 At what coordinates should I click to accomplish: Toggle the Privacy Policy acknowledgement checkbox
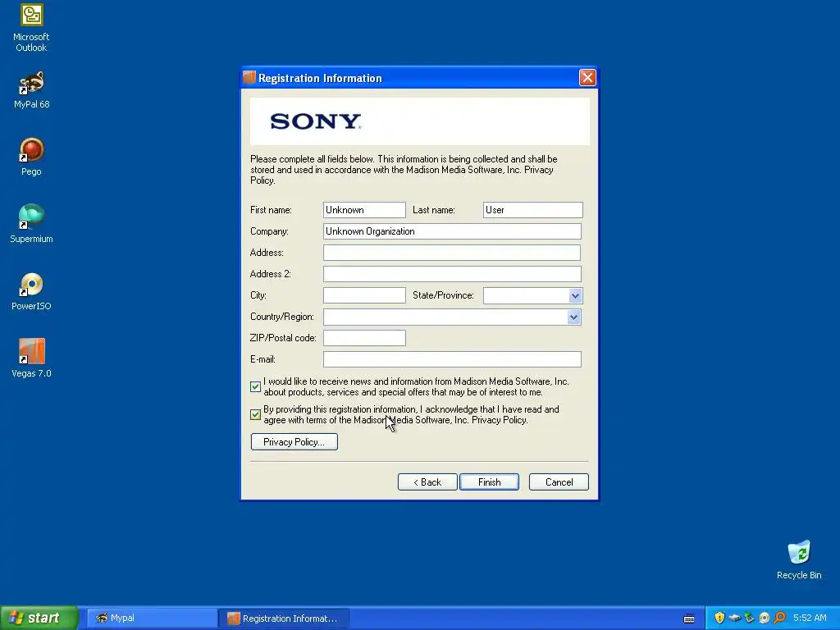click(256, 414)
